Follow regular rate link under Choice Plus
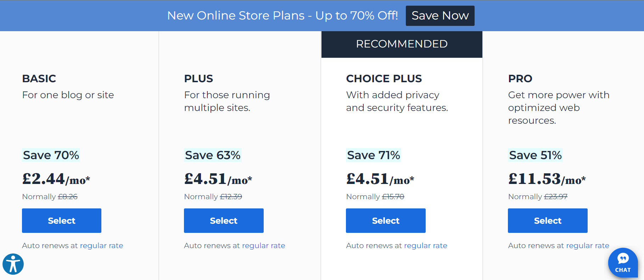The height and width of the screenshot is (280, 644). click(x=425, y=246)
